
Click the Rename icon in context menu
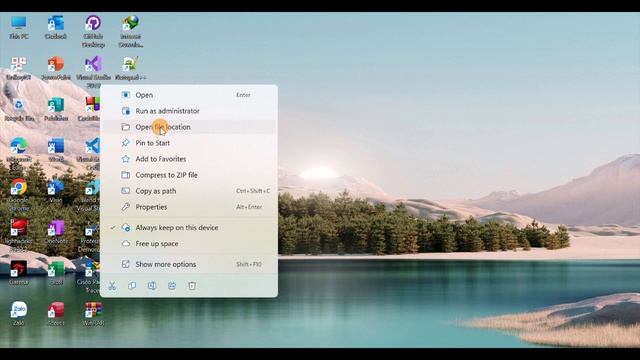152,286
